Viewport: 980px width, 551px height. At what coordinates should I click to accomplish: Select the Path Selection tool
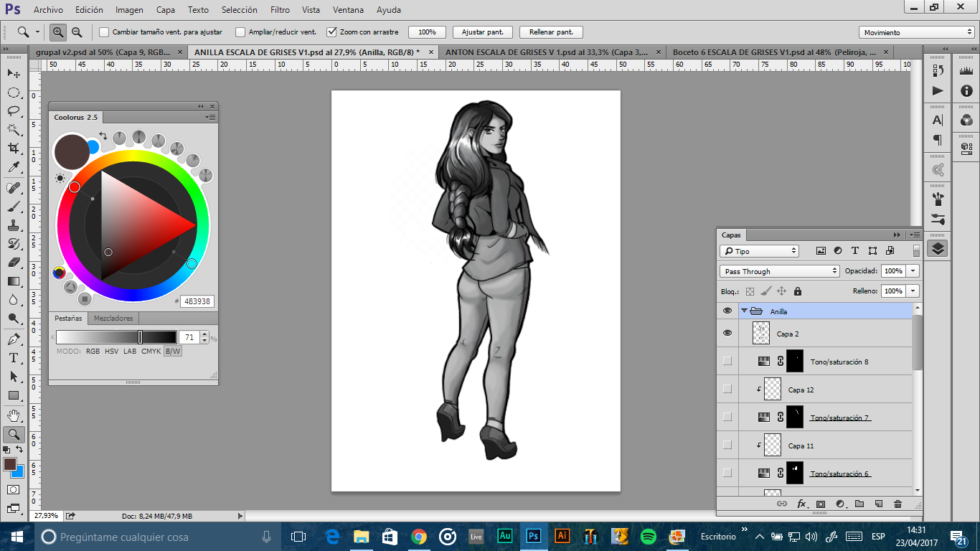(x=14, y=376)
